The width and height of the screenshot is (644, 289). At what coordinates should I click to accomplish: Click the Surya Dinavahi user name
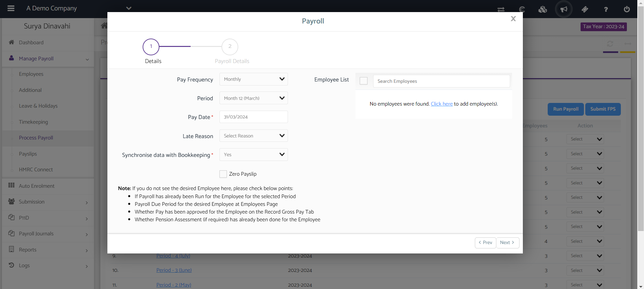[x=47, y=26]
